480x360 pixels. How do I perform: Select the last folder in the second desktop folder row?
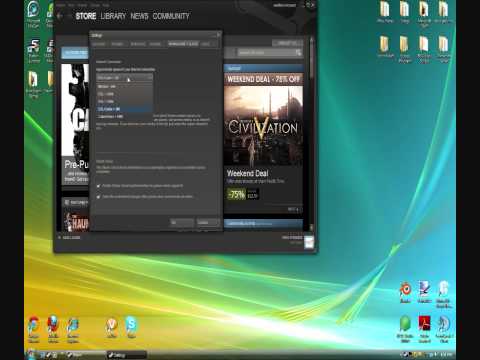click(443, 49)
